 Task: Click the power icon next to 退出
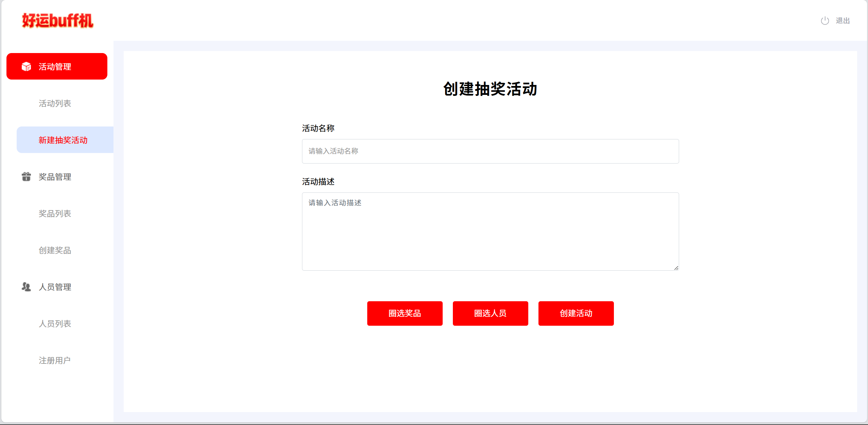click(x=825, y=21)
